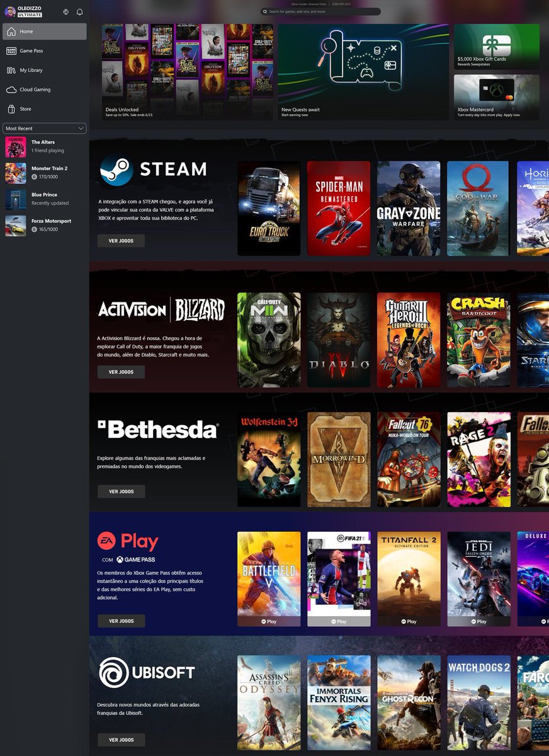The height and width of the screenshot is (756, 549).
Task: Open the notifications bell icon
Action: [79, 11]
